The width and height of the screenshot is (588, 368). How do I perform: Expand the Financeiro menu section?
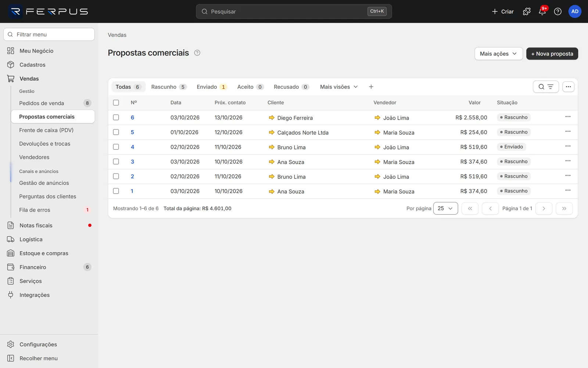49,267
